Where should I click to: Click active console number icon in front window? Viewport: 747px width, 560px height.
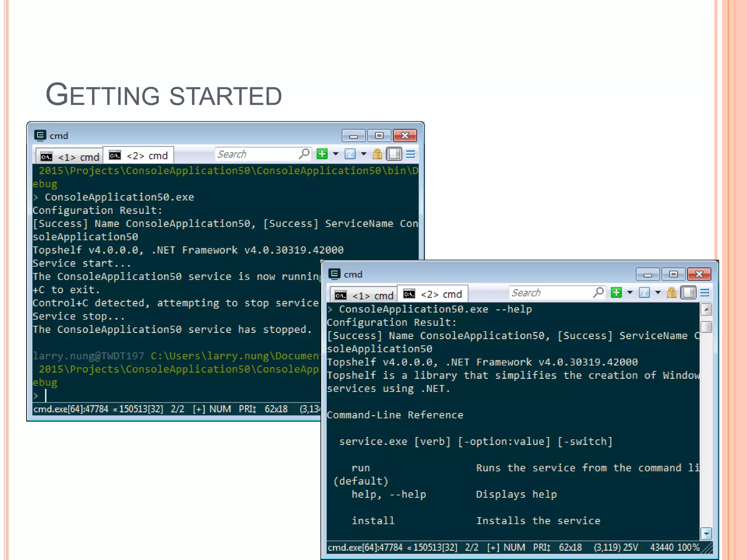645,292
